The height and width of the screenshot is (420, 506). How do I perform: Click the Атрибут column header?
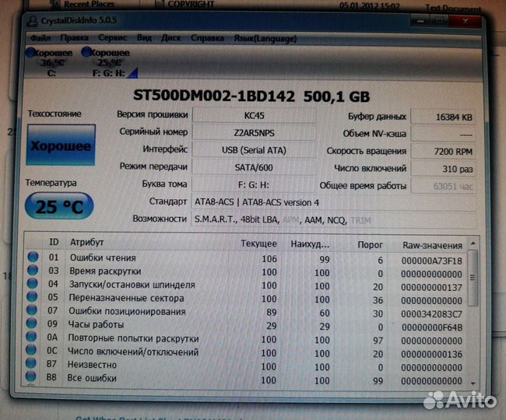pyautogui.click(x=87, y=243)
